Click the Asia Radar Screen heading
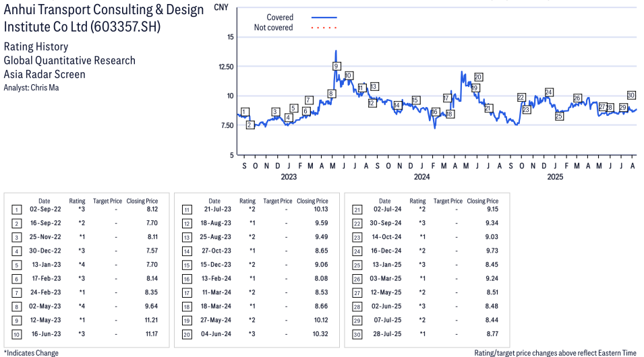 pyautogui.click(x=45, y=75)
